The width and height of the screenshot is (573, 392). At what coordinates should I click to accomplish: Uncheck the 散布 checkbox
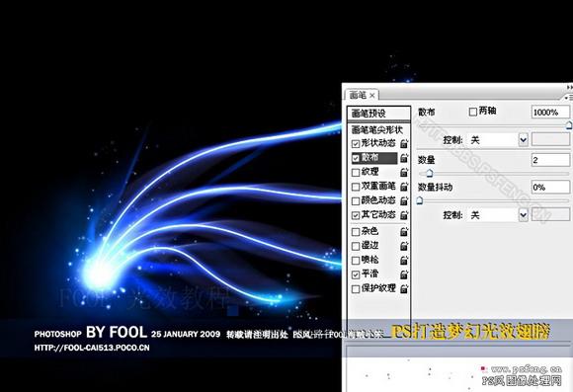[x=356, y=158]
